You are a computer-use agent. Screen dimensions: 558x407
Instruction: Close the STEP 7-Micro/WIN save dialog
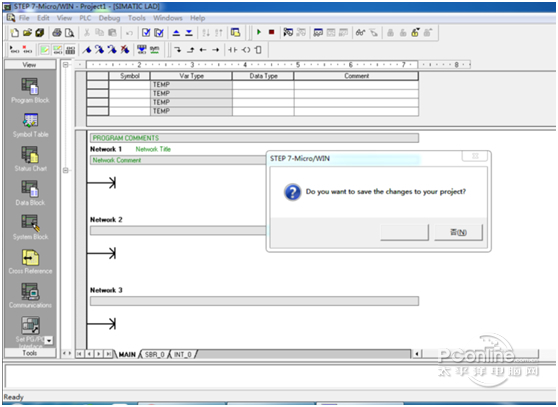[475, 156]
